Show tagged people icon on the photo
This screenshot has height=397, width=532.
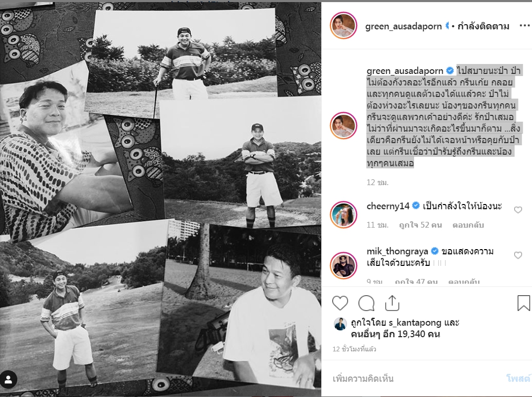(8, 380)
